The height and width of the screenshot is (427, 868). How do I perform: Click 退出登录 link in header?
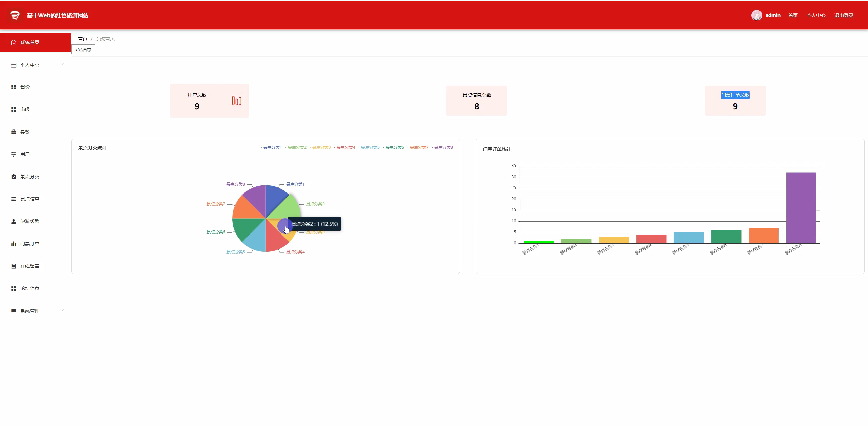pyautogui.click(x=844, y=15)
